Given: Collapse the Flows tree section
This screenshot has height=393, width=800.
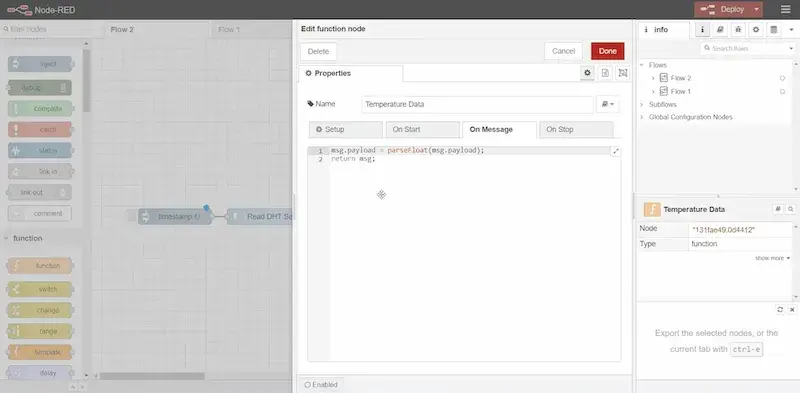Looking at the screenshot, I should [642, 65].
